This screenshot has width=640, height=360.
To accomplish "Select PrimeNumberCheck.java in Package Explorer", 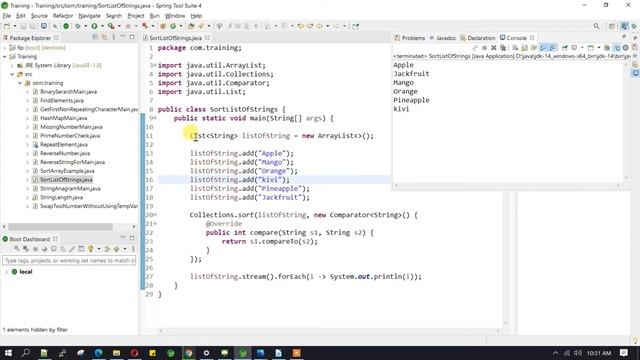I will (70, 136).
